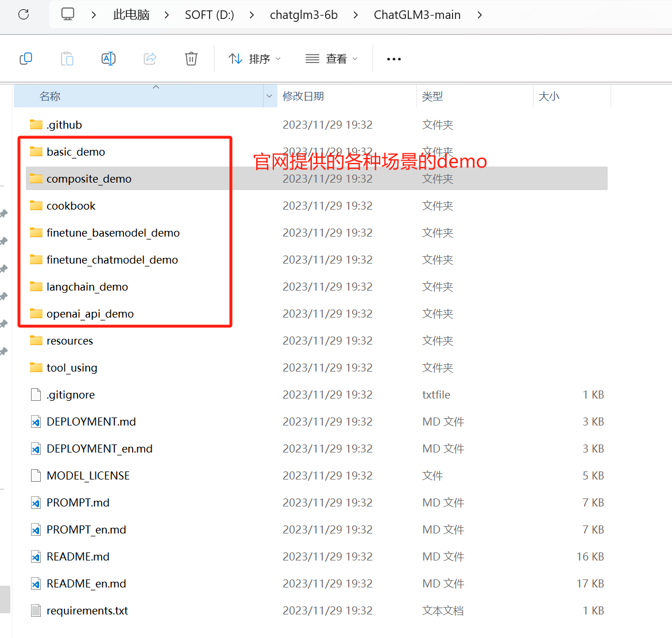Go to SOFT (D:) in the breadcrumb
Viewport: 672px width, 638px height.
(210, 15)
